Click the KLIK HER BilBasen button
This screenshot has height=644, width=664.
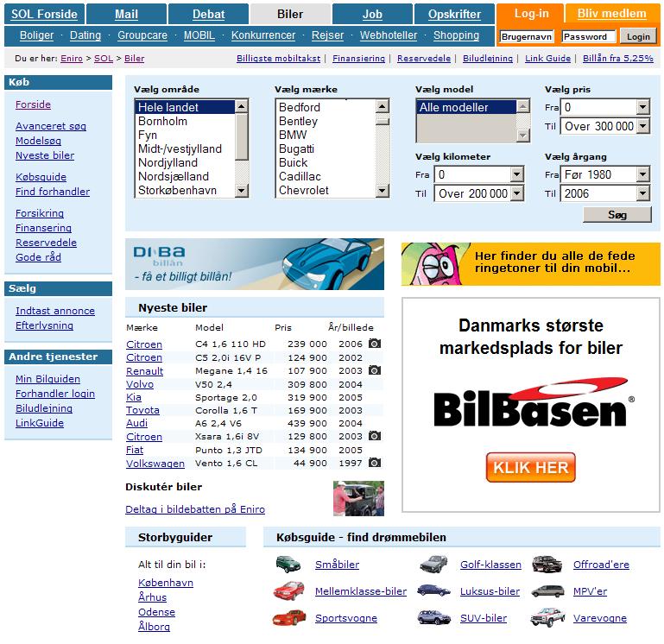pyautogui.click(x=531, y=467)
